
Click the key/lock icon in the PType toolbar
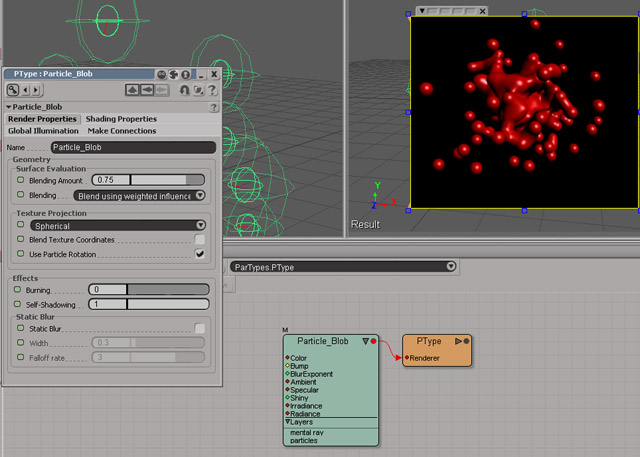[x=14, y=90]
